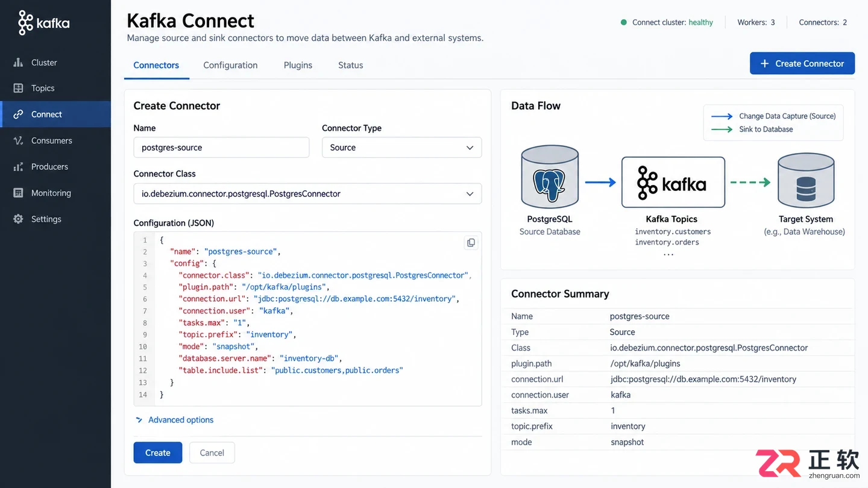868x488 pixels.
Task: Click PostgreSQL source database icon
Action: pos(550,177)
